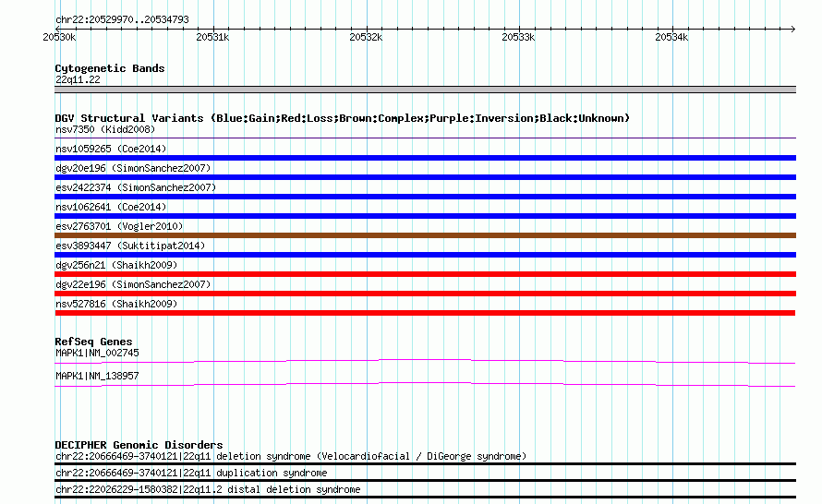822x504 pixels.
Task: Open the dgv22e196 (SimonSanchez2007) label
Action: pyautogui.click(x=133, y=284)
